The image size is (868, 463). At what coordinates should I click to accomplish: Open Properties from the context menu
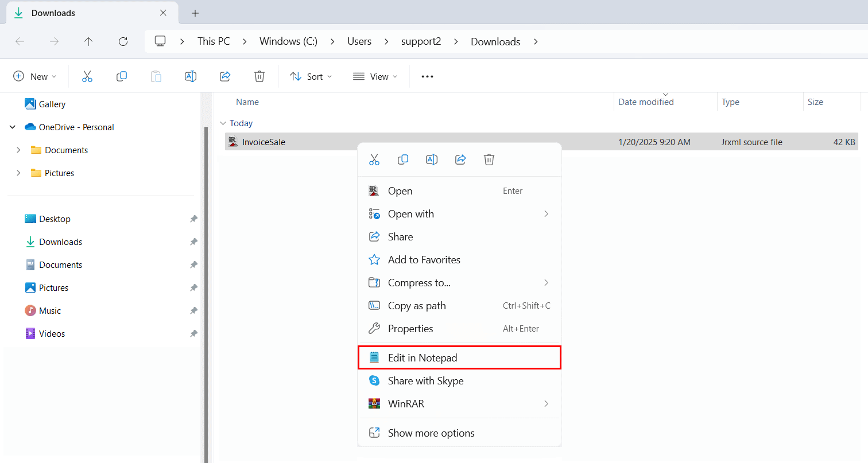click(459, 329)
